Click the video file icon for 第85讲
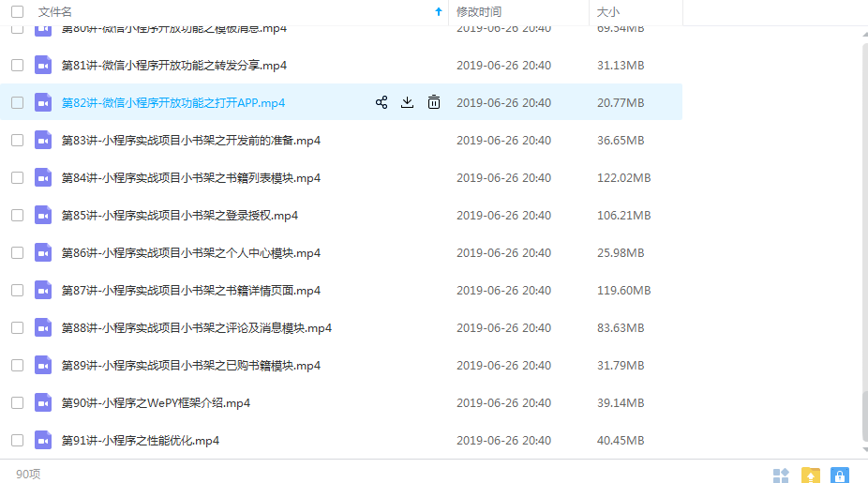 click(x=43, y=215)
